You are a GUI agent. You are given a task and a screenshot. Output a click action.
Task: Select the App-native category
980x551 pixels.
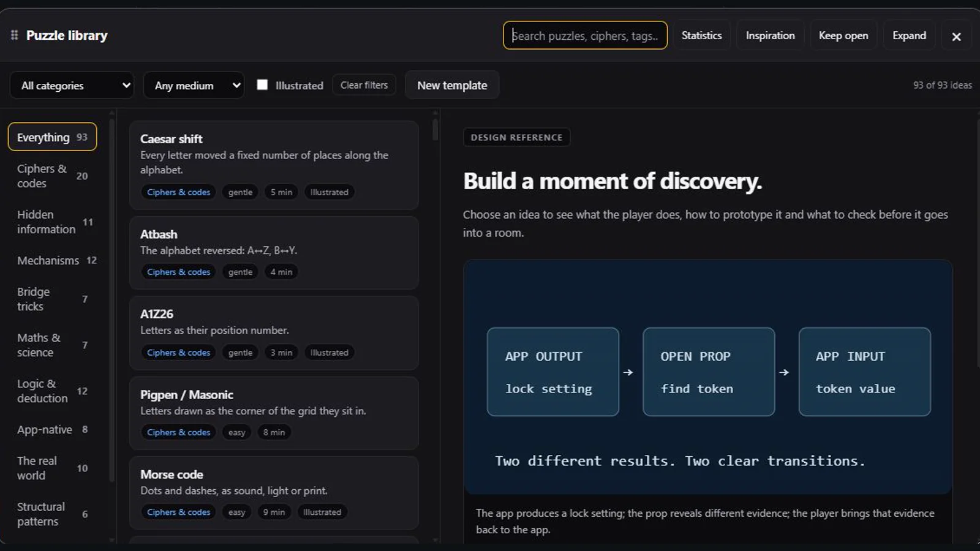[x=52, y=429]
